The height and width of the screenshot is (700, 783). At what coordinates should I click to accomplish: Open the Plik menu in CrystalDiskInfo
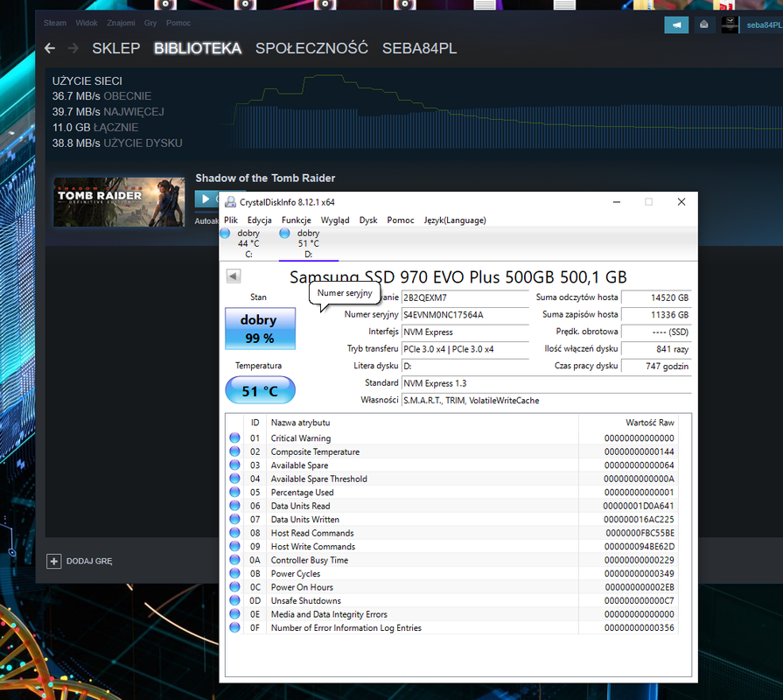[231, 220]
